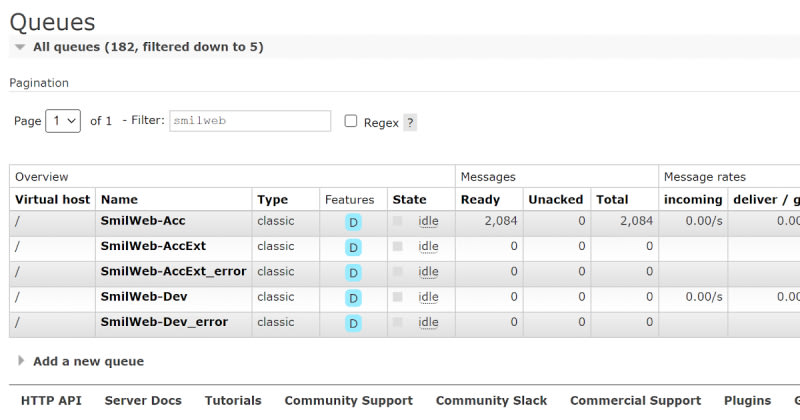This screenshot has height=420, width=800.
Task: Open the HTTP API footer link
Action: pos(51,400)
